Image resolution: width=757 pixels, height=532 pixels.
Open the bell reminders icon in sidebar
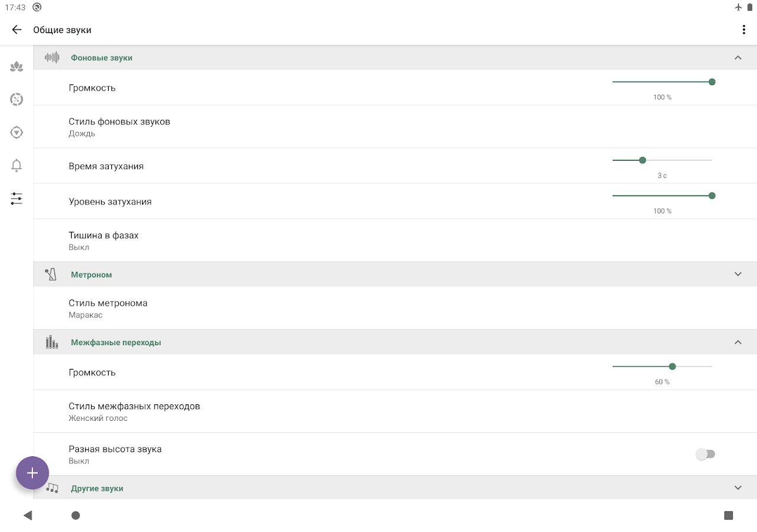click(x=17, y=166)
